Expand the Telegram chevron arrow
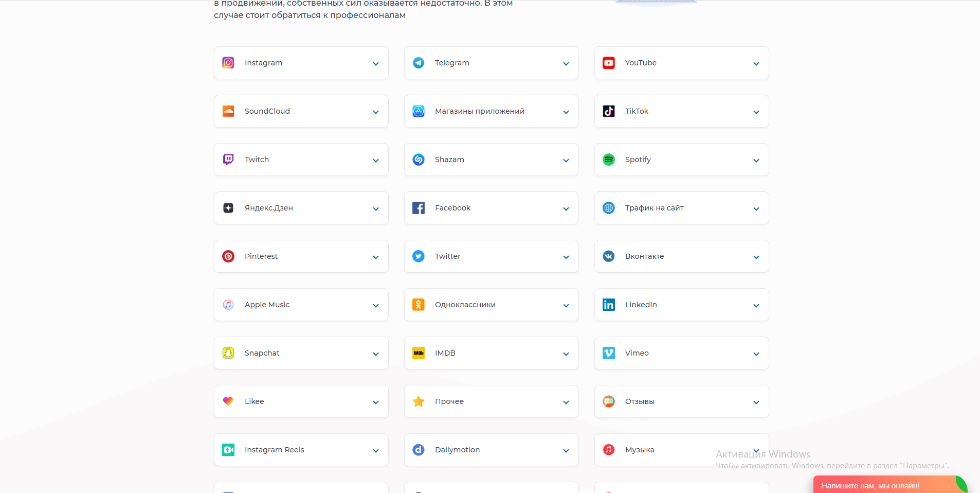Viewport: 980px width, 493px height. (x=566, y=64)
